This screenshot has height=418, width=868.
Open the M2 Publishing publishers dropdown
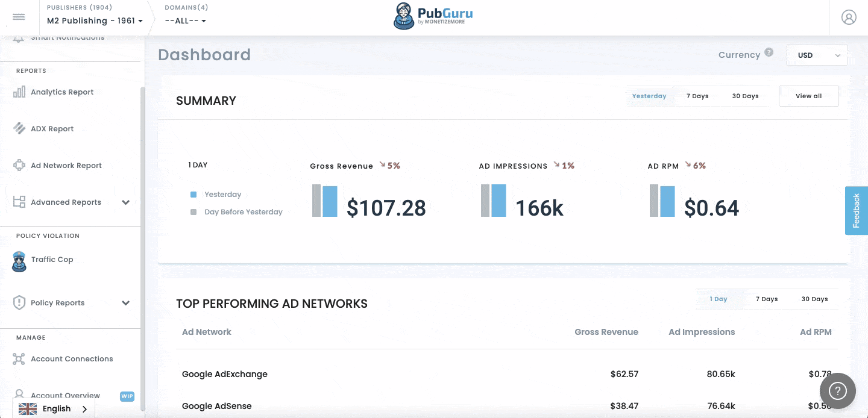(94, 20)
